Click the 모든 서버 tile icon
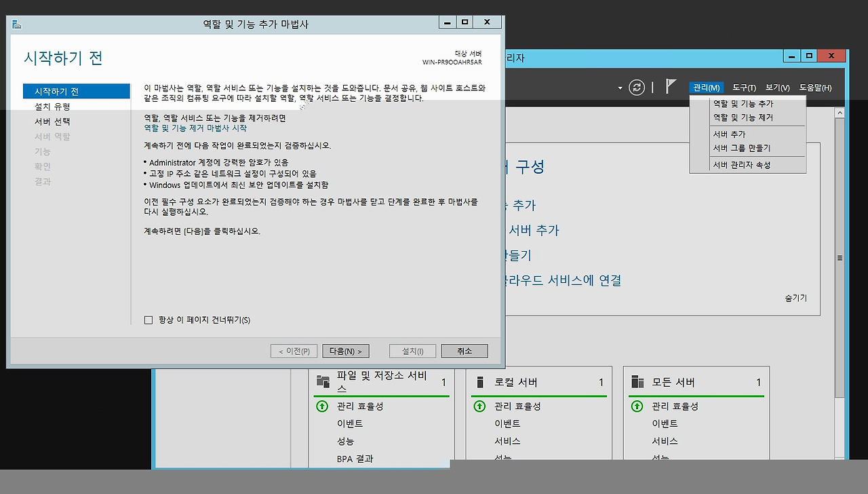Viewport: 868px width, 494px height. 637,382
